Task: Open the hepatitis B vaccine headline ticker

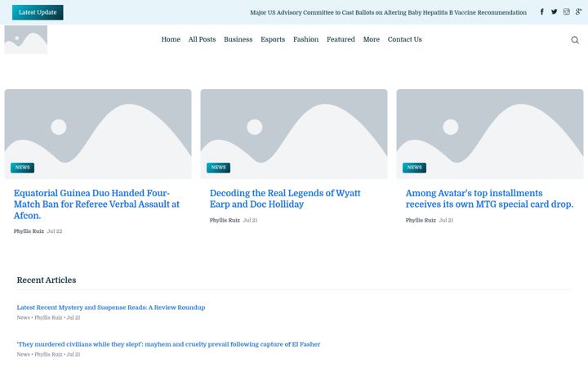Action: pyautogui.click(x=388, y=12)
